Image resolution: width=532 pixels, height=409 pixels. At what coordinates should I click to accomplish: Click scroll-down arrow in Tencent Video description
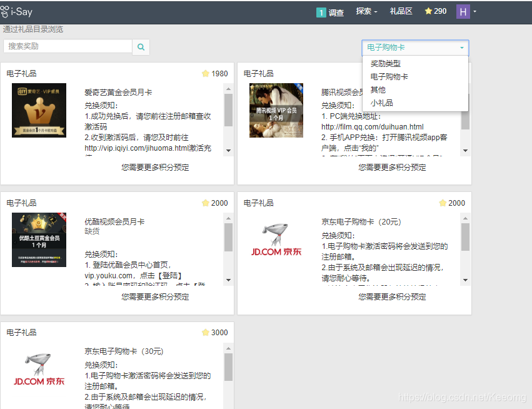coord(465,150)
